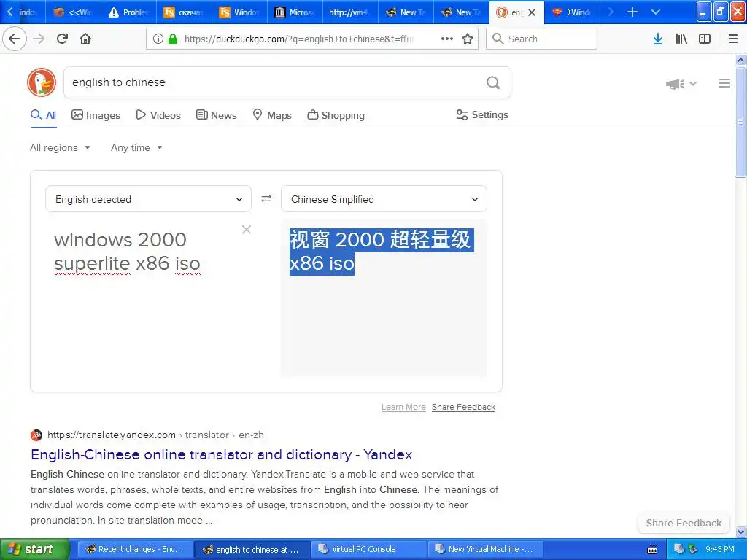Switch to News results
Viewport: 747px width, 560px height.
(x=216, y=115)
